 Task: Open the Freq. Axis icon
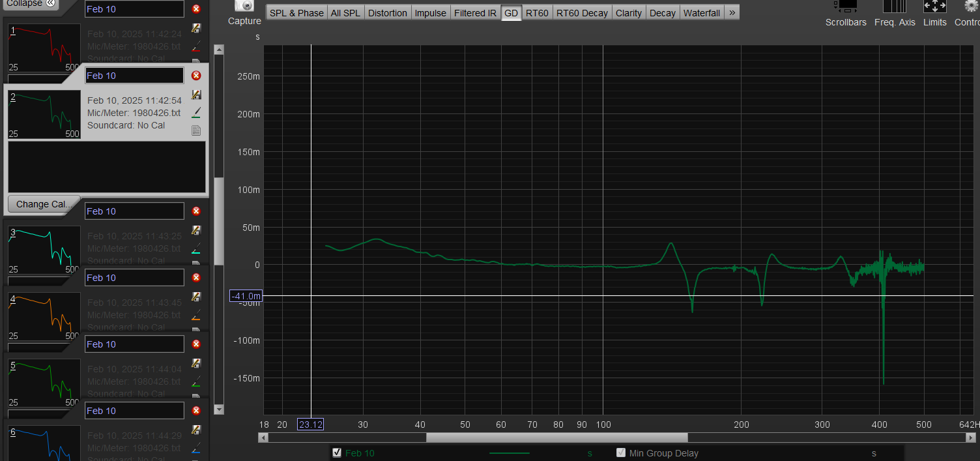click(x=895, y=6)
